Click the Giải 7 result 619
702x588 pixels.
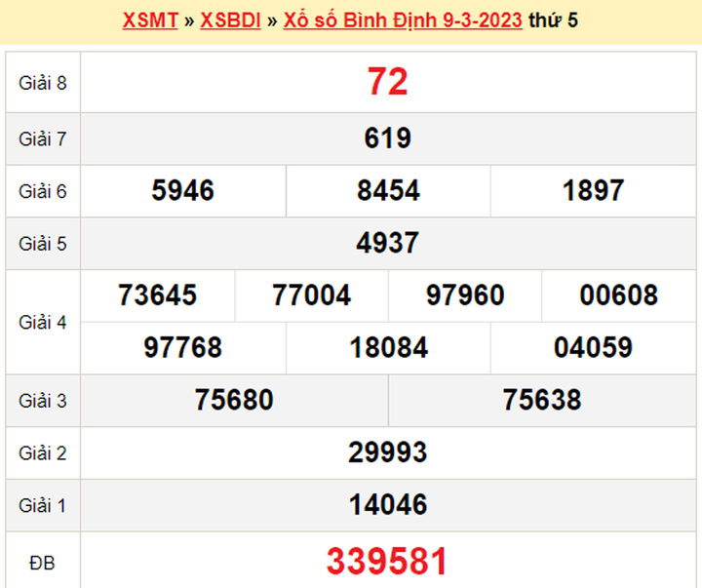(x=387, y=138)
